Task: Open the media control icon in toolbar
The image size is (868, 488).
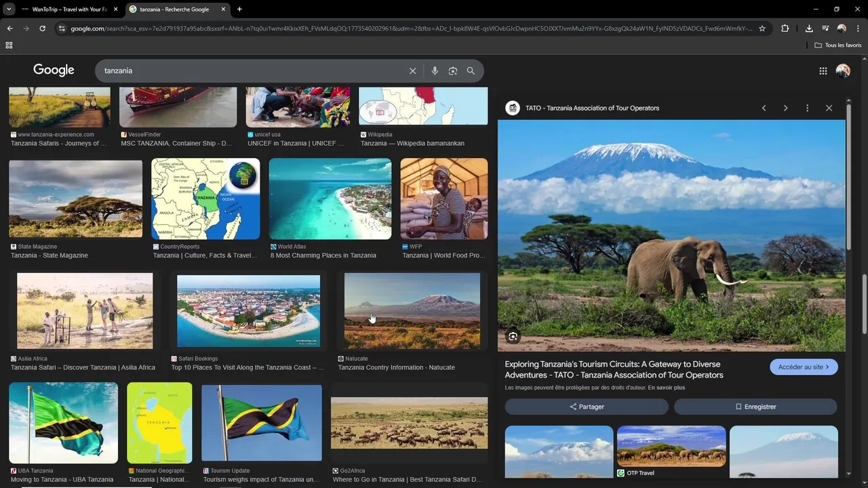Action: tap(825, 28)
